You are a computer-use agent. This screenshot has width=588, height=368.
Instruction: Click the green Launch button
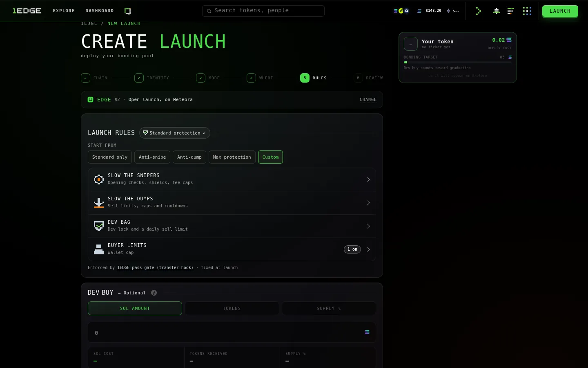pyautogui.click(x=560, y=11)
